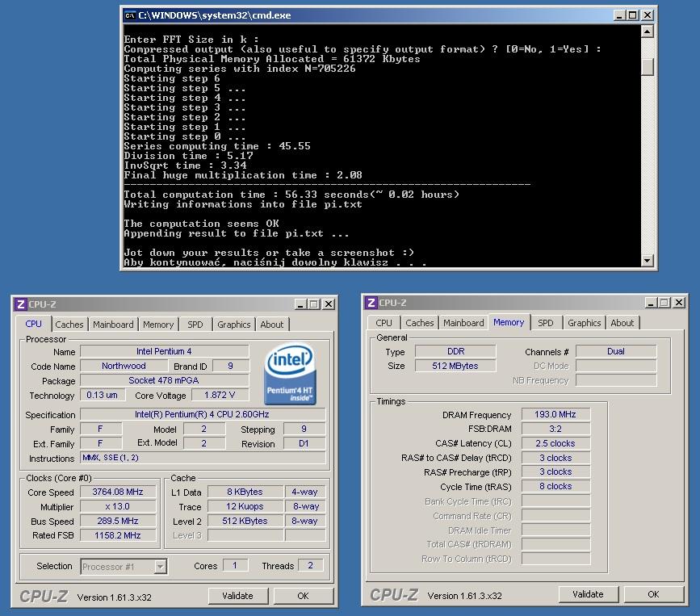Click the Core Speed value 3764.08 MHz
700x616 pixels.
(118, 492)
